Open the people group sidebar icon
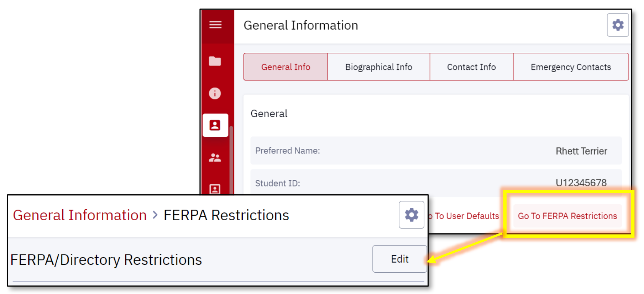 pos(215,157)
